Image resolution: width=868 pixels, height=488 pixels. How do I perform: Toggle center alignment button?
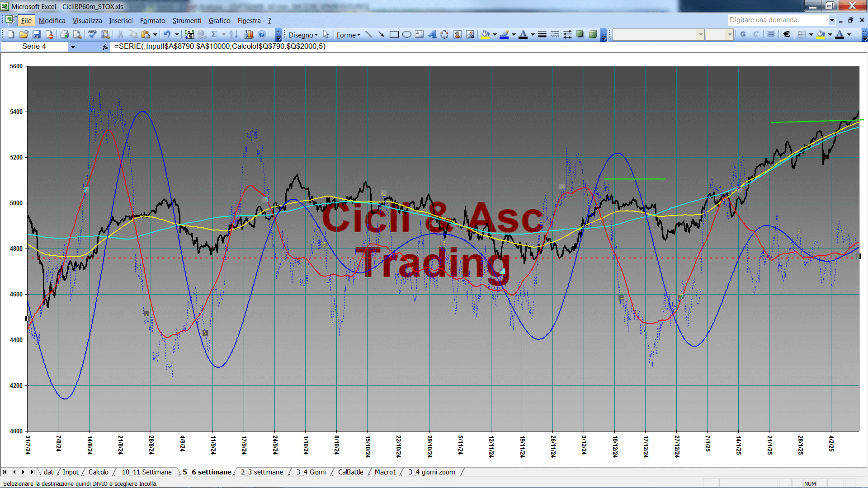coord(771,34)
